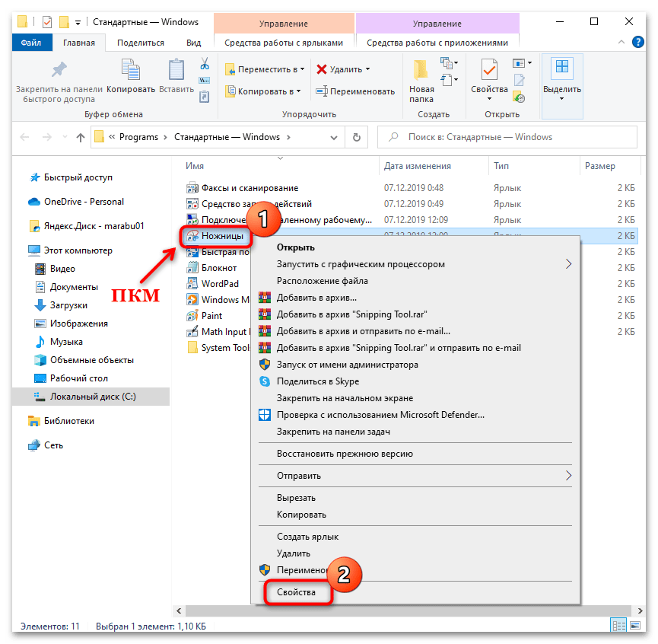This screenshot has height=644, width=658.
Task: Click the Новая папка folder icon
Action: click(421, 71)
